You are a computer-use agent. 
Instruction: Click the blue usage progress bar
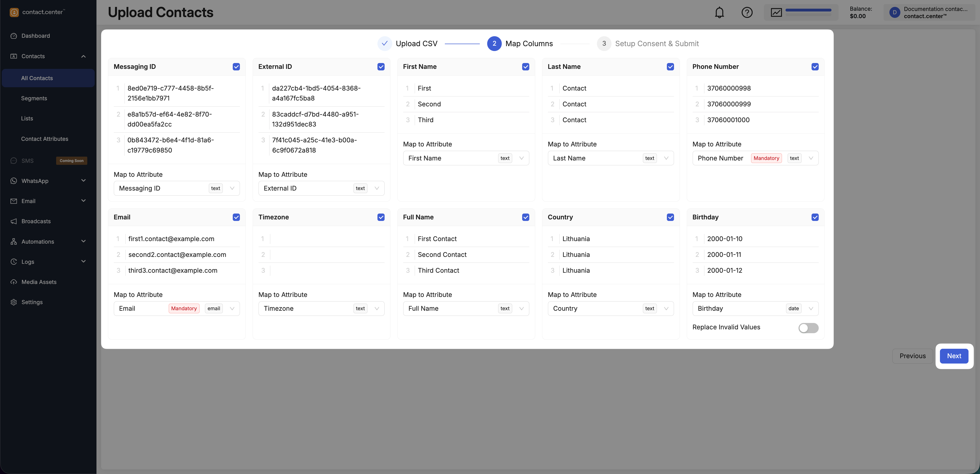click(x=808, y=10)
